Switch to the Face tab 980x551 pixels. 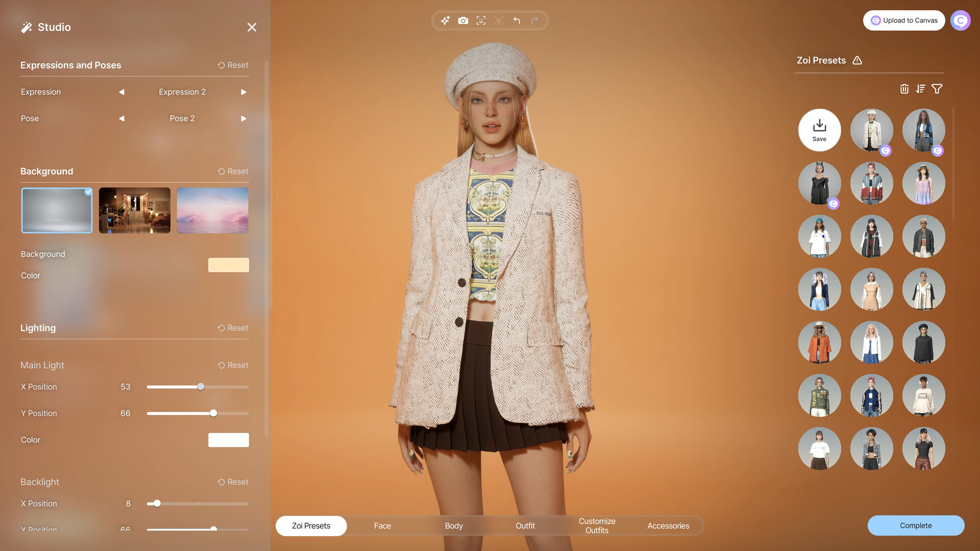382,525
